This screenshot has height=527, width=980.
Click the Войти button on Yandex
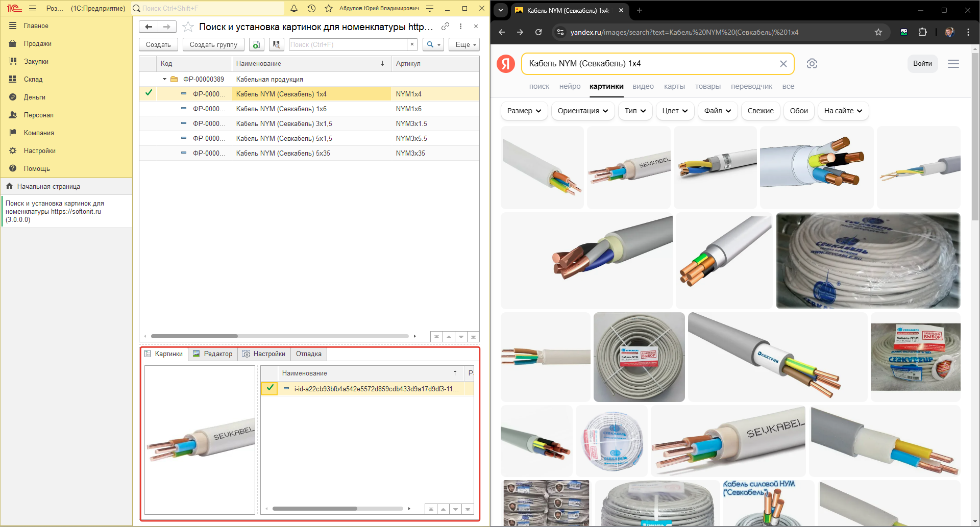pos(922,64)
